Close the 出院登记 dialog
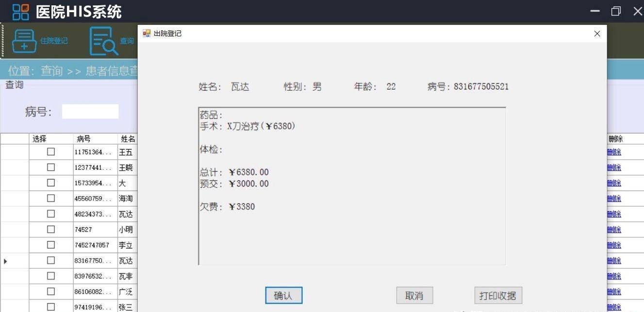644x312 pixels. (597, 33)
